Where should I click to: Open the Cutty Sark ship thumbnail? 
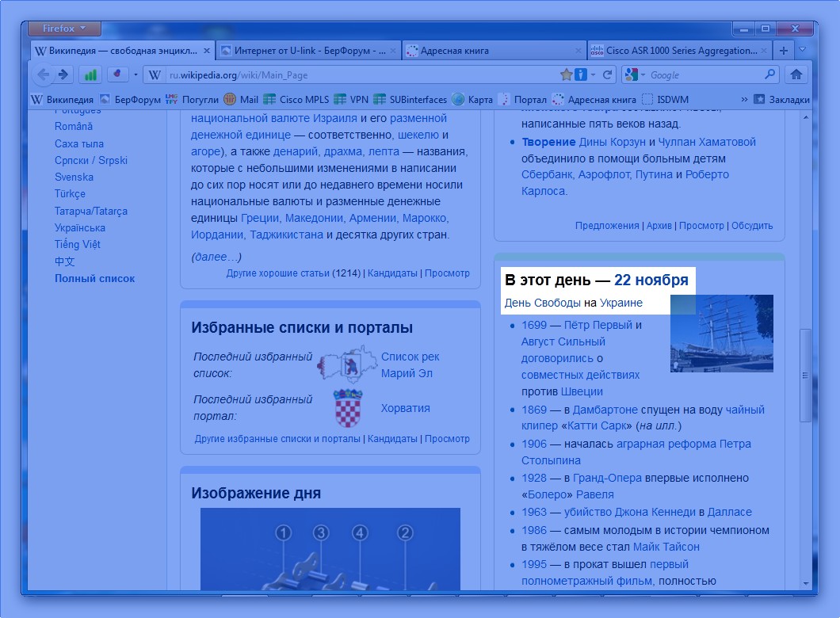point(721,333)
